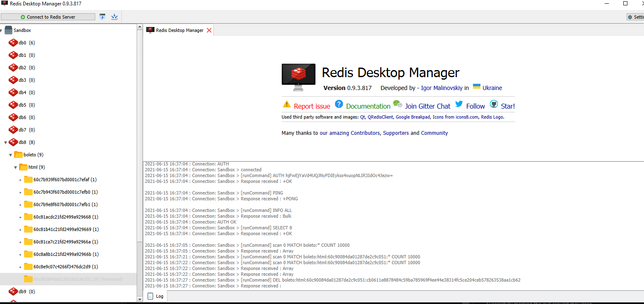The height and width of the screenshot is (304, 644).
Task: Click the yellow warning Report issue icon
Action: [287, 104]
